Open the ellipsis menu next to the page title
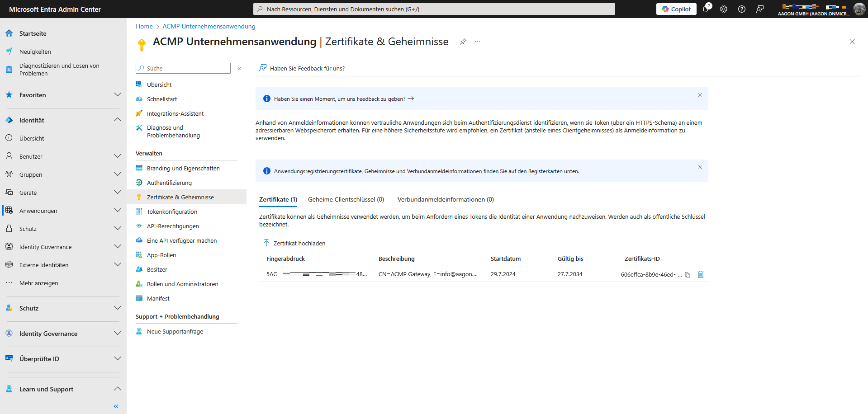This screenshot has width=868, height=414. point(477,42)
